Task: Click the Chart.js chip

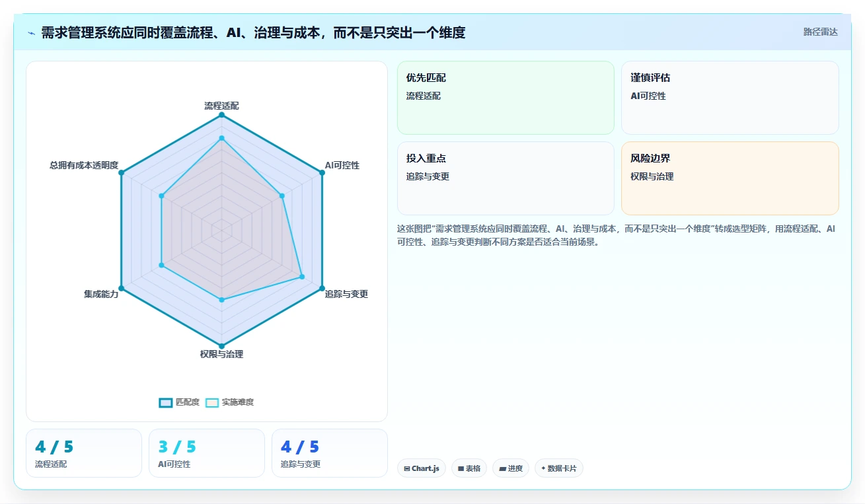Action: click(422, 468)
